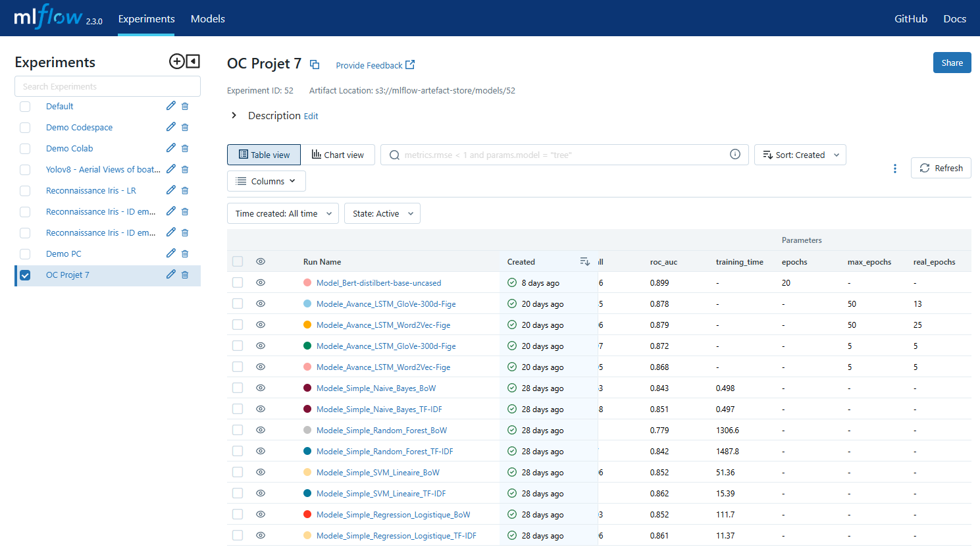Uncheck the OC Projet 7 experiment checkbox
The width and height of the screenshot is (980, 553).
tap(25, 275)
